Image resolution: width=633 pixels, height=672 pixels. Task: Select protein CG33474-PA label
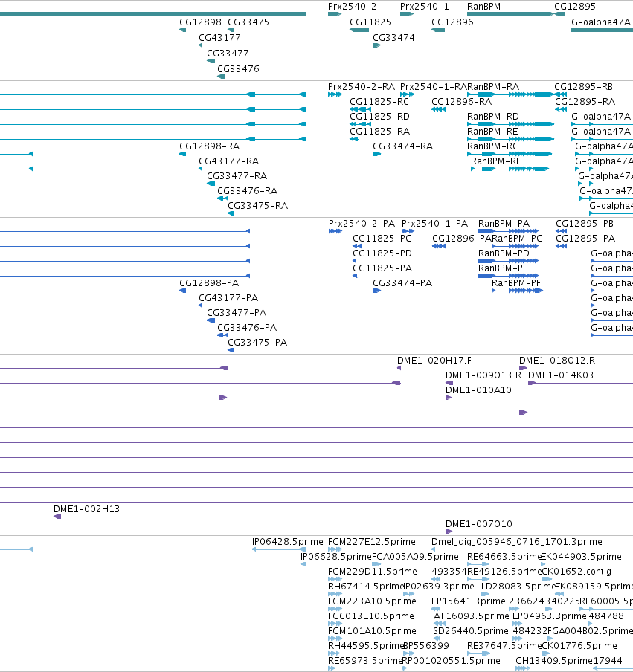402,283
